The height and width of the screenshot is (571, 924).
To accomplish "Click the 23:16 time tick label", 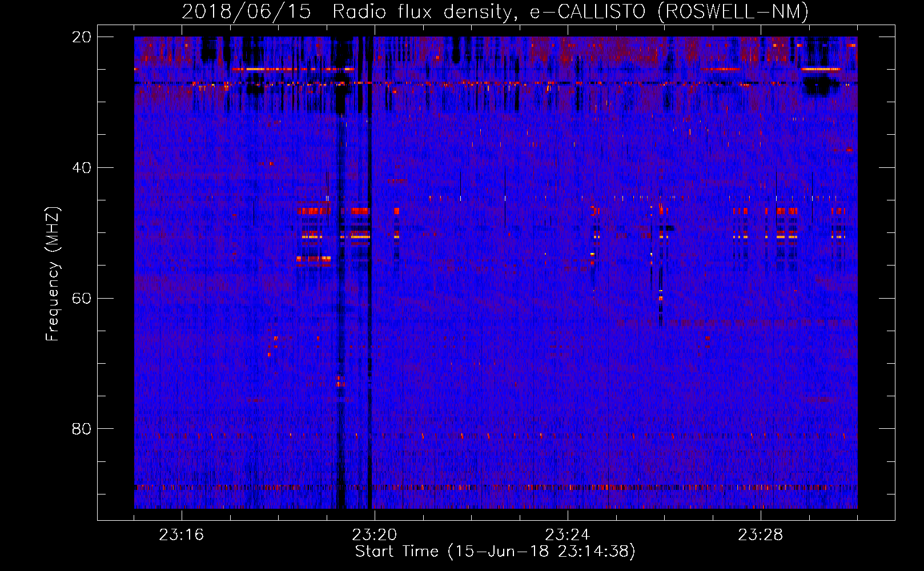I will tap(182, 535).
